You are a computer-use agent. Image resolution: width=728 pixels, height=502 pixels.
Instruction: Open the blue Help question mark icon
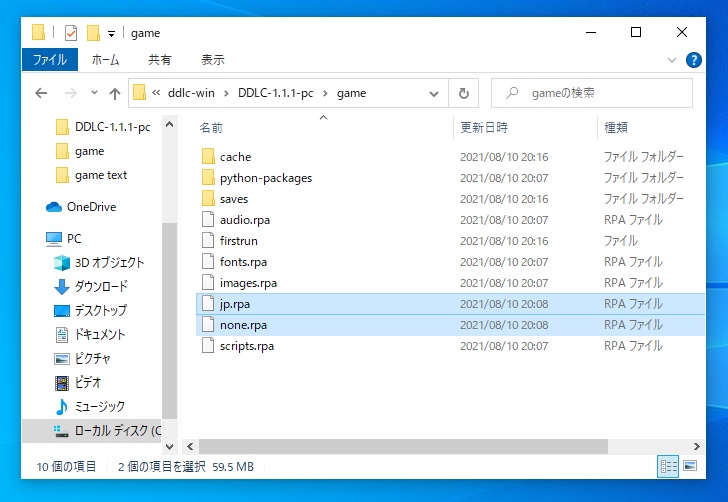click(694, 60)
